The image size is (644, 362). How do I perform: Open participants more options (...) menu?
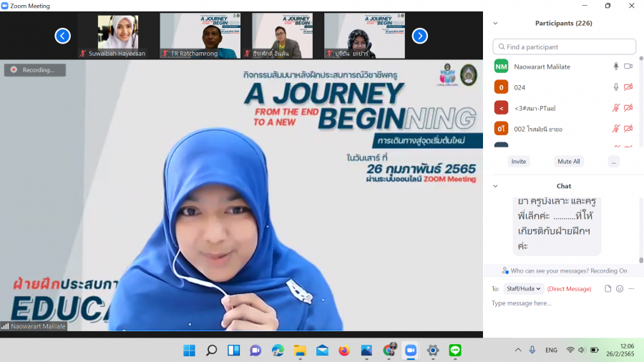click(613, 162)
